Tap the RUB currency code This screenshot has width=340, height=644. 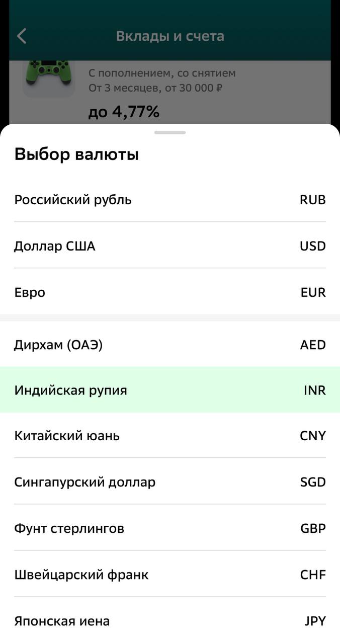pyautogui.click(x=312, y=200)
